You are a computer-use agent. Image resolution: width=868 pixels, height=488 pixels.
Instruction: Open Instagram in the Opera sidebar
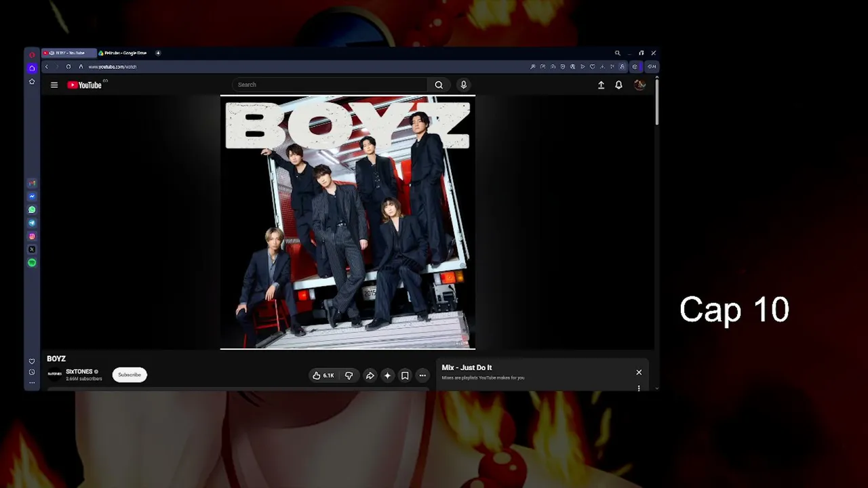(x=32, y=237)
